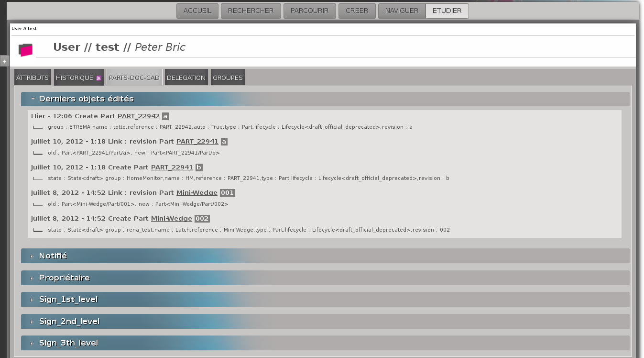644x358 pixels.
Task: Click the RSS feed icon on Historique tab
Action: [x=98, y=78]
